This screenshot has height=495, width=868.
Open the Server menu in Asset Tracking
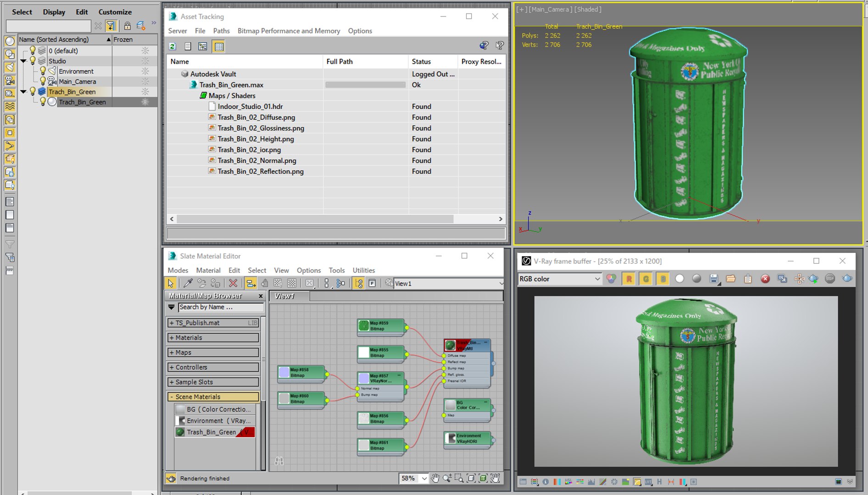tap(178, 31)
